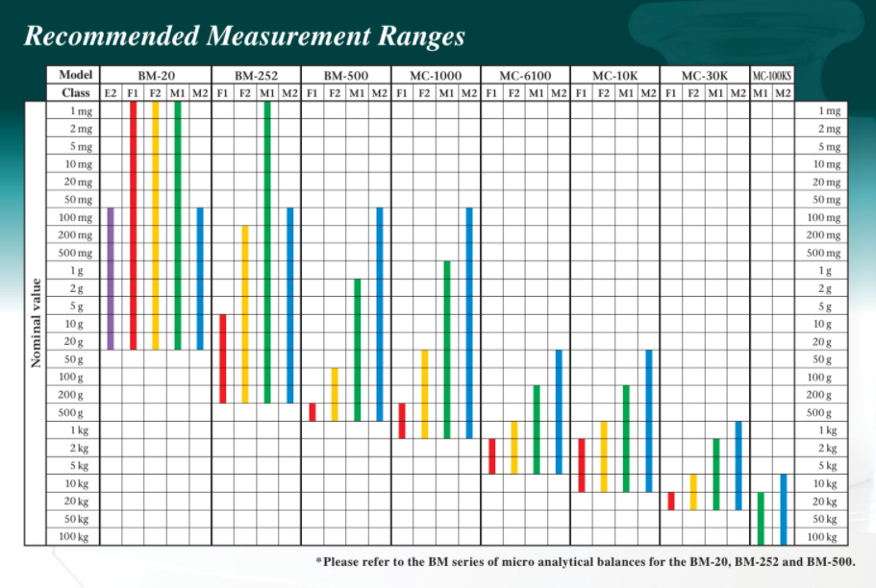Screen dimensions: 876x588
Task: Click the MC-10K model header
Action: coord(615,75)
